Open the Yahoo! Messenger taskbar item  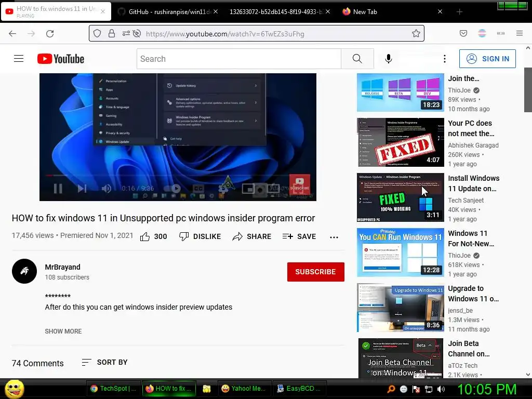tap(243, 389)
